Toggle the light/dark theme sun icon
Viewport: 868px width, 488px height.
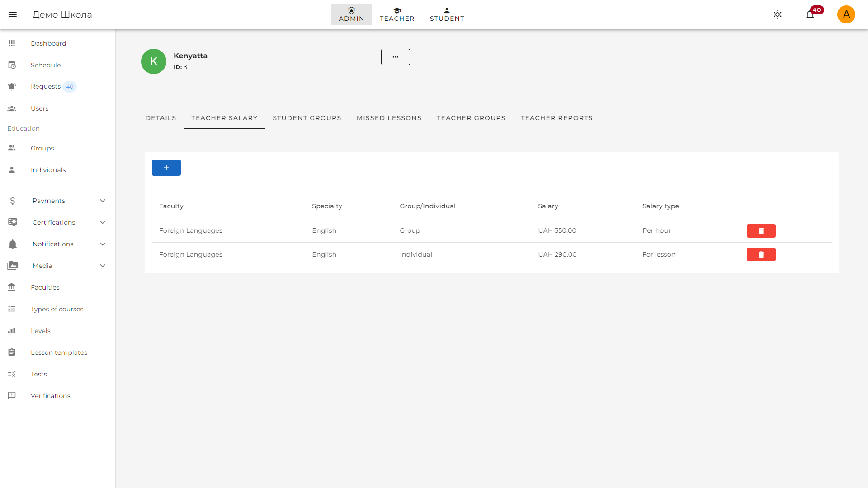pyautogui.click(x=778, y=14)
